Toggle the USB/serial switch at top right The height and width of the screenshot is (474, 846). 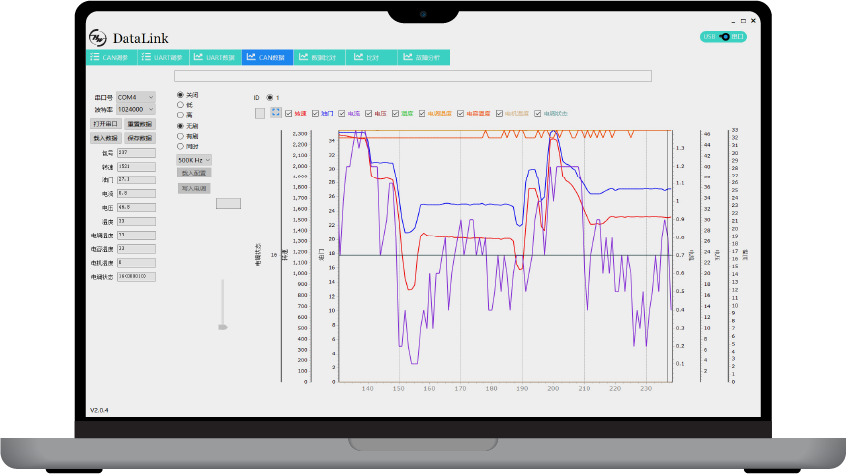pos(724,37)
